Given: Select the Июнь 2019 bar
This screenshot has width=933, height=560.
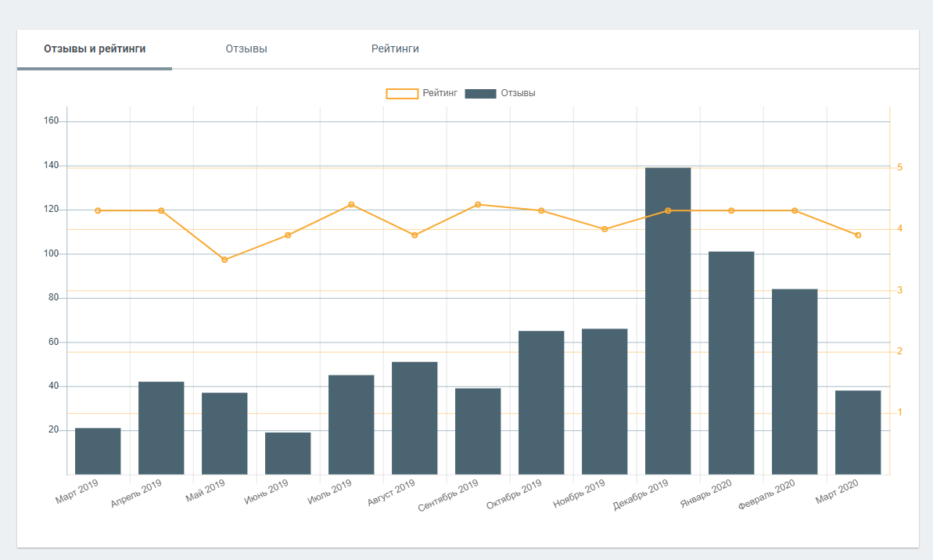Looking at the screenshot, I should pos(288,454).
